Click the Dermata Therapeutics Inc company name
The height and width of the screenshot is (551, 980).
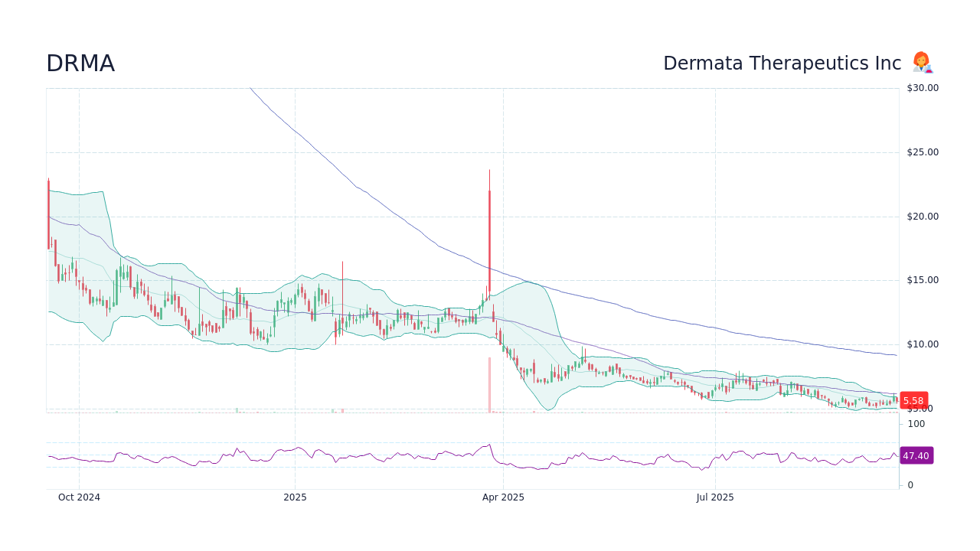[x=782, y=64]
